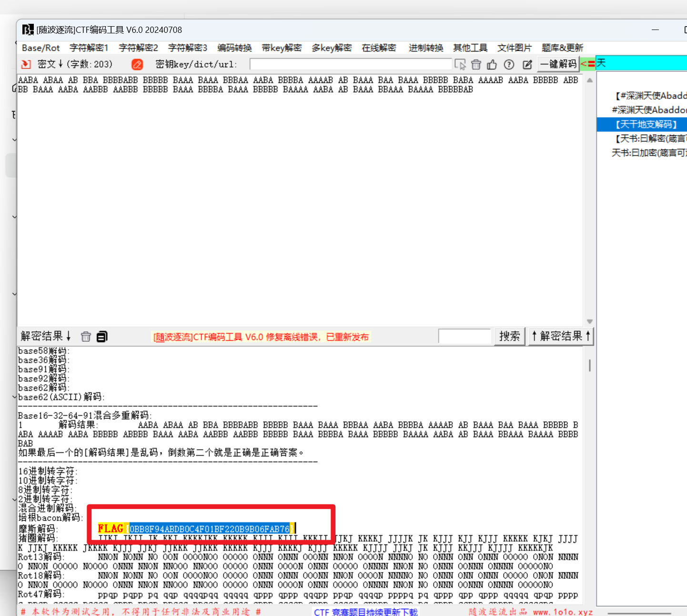Screen dimensions: 687x616
Task: Click the Rot13解码 result label
Action: [x=41, y=557]
